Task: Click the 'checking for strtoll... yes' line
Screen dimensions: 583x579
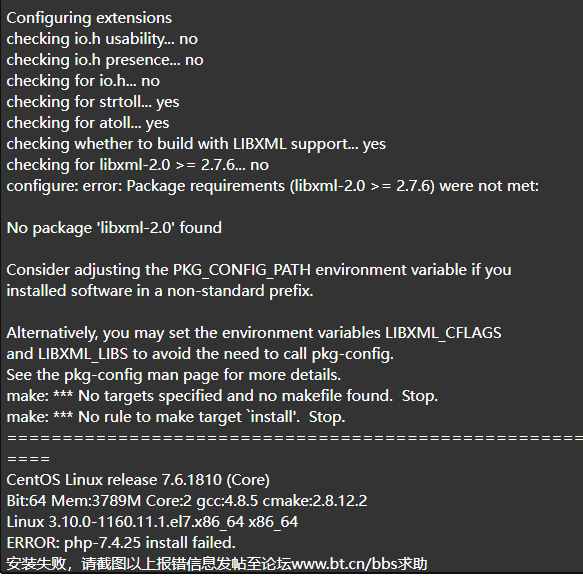Action: point(93,102)
